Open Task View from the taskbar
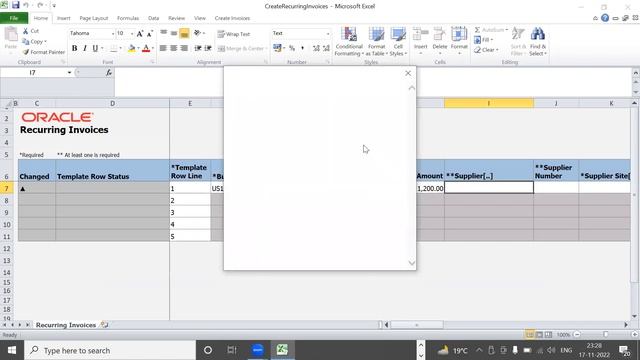Viewport: 640px width, 360px height. 232,350
